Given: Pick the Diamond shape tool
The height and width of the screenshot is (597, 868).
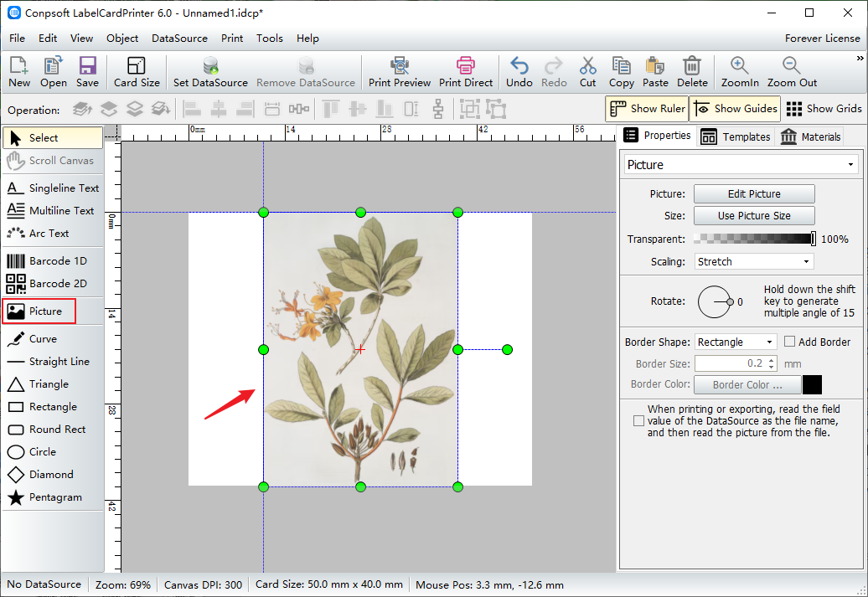Looking at the screenshot, I should tap(53, 475).
